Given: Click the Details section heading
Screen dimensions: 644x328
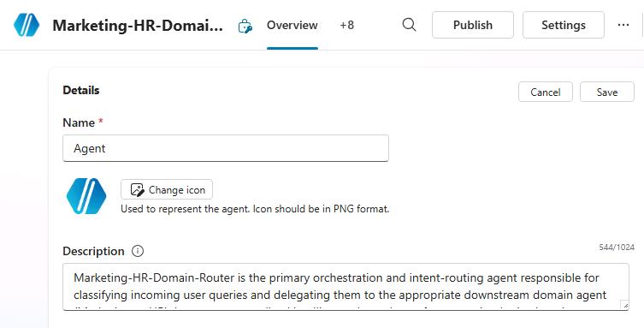Looking at the screenshot, I should point(81,90).
